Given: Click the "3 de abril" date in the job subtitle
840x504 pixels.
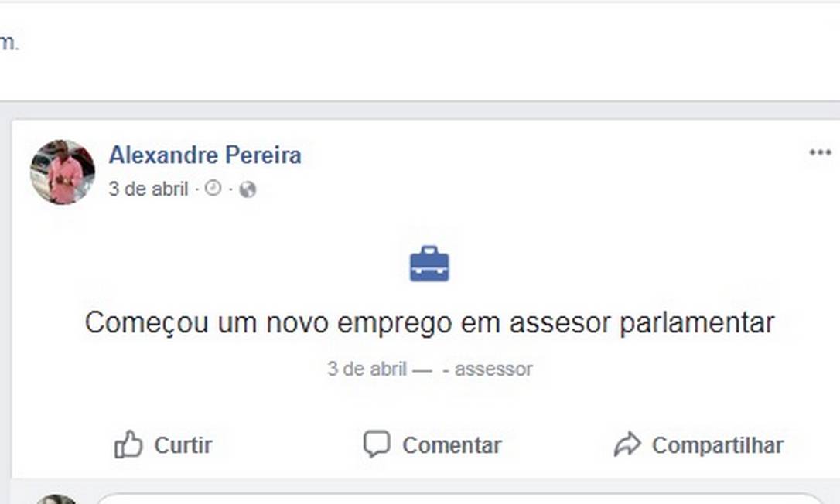Looking at the screenshot, I should [367, 369].
